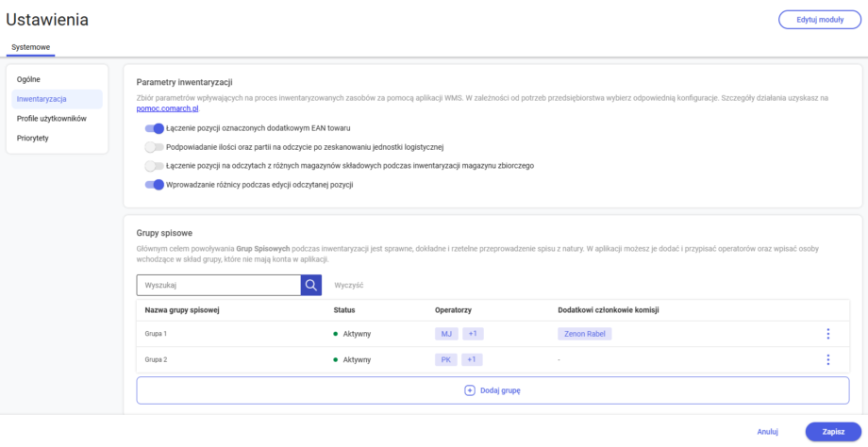Viewport: 868px width, 447px height.
Task: Expand the +1 operators in Grupa 2
Action: tap(474, 359)
